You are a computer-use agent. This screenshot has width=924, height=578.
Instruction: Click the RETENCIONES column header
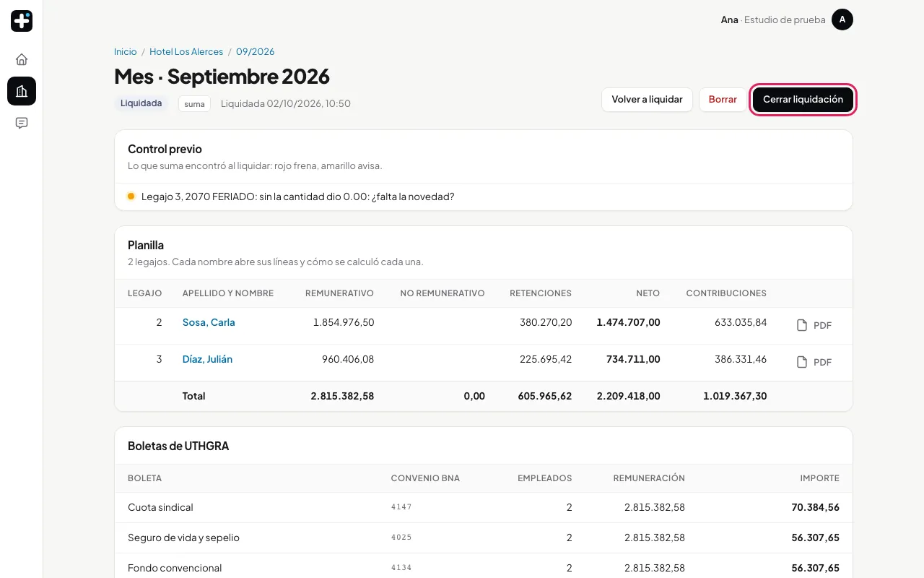pyautogui.click(x=541, y=293)
